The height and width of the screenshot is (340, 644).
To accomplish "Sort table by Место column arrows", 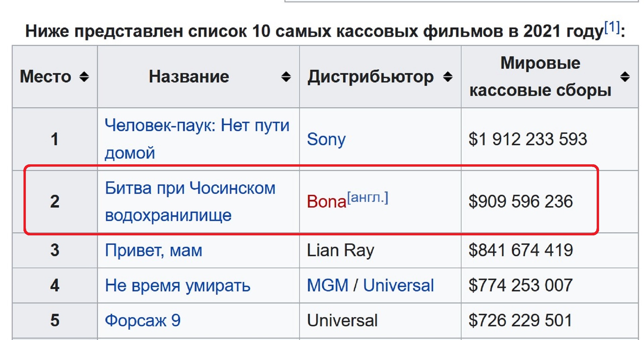I will (84, 77).
